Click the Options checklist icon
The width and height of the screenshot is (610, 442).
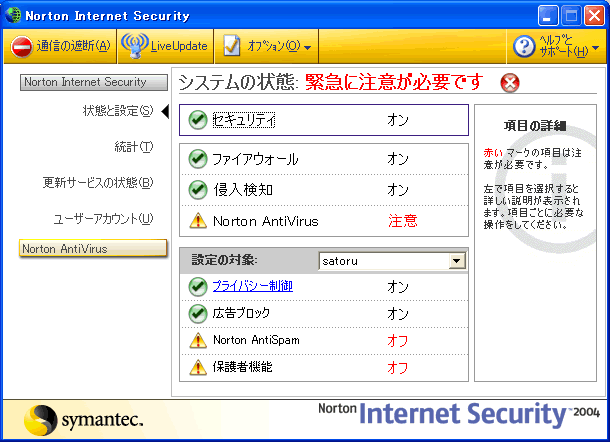[231, 46]
